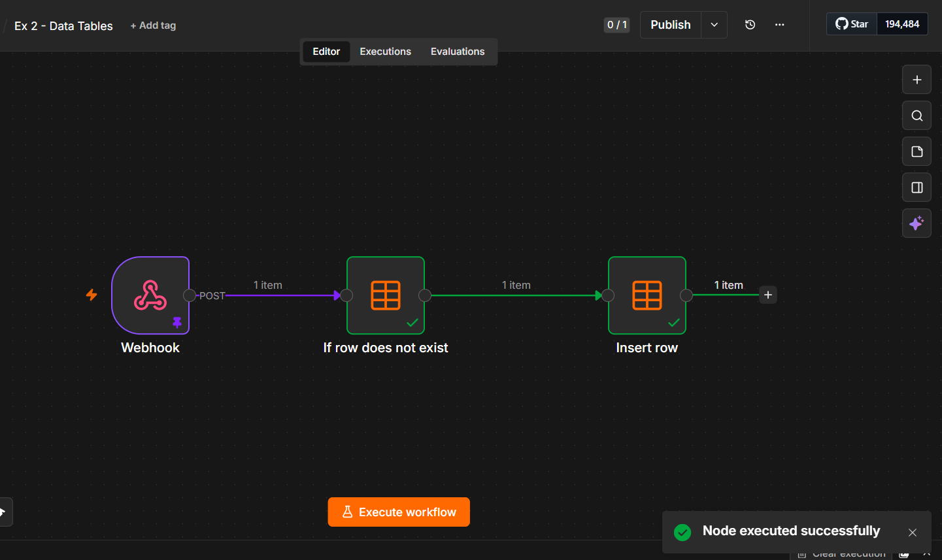942x560 pixels.
Task: Click output handle of 'If row does not exist'
Action: coord(425,295)
